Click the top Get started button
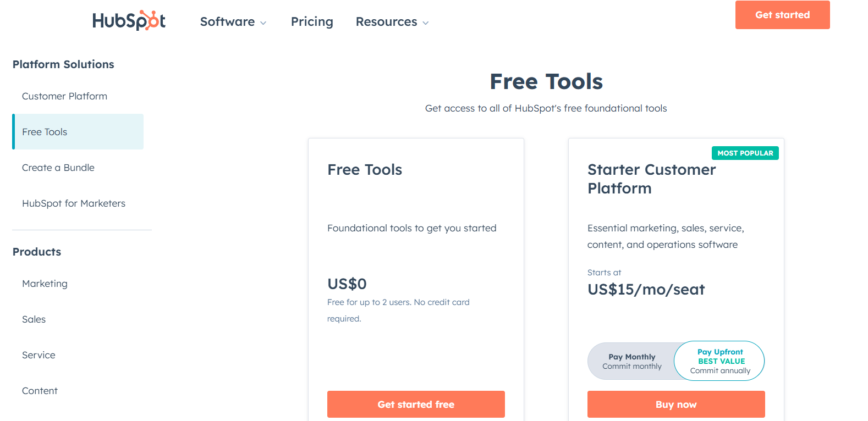 [x=782, y=15]
